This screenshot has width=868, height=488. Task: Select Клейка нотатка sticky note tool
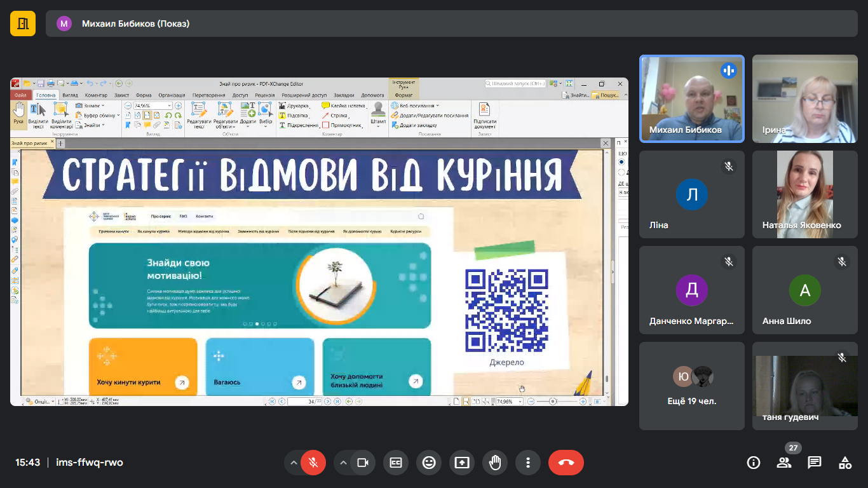click(x=344, y=105)
